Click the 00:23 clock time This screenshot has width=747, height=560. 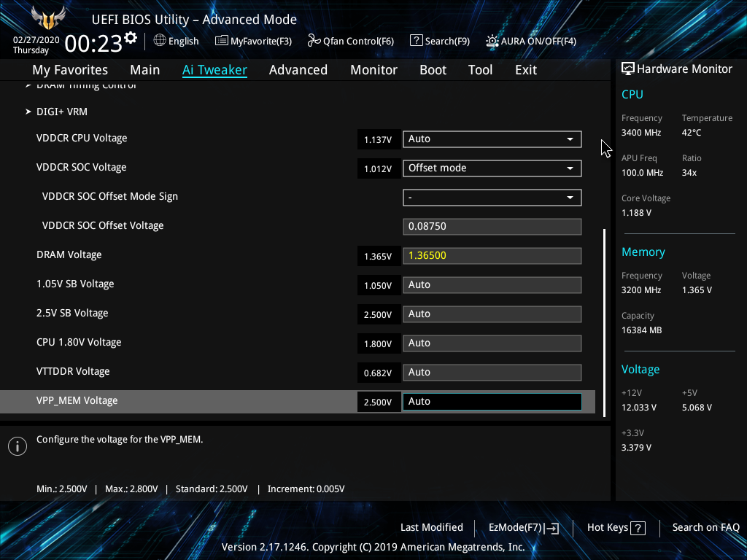tap(93, 44)
